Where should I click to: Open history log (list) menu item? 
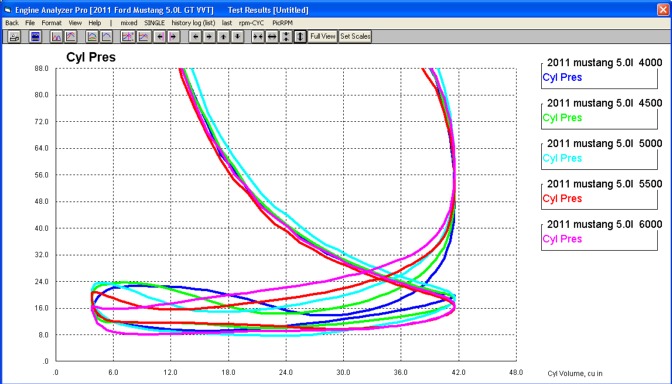[x=193, y=23]
